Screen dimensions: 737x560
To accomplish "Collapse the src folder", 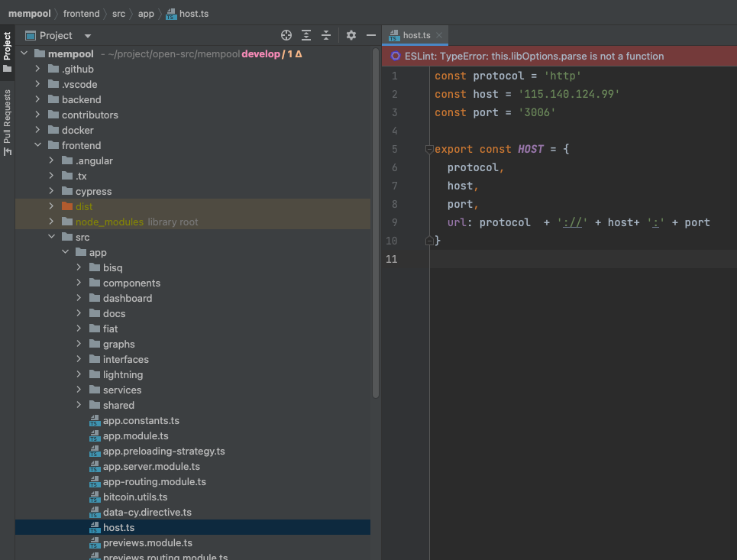I will point(51,237).
